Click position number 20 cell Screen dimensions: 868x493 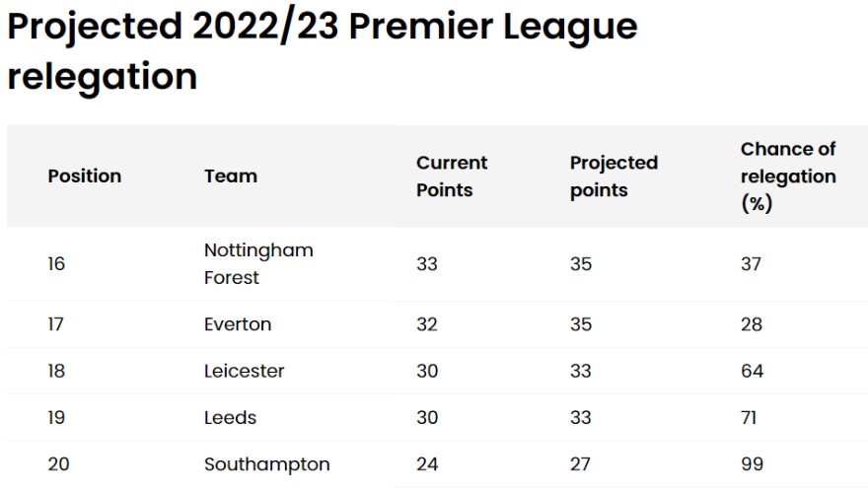(58, 464)
